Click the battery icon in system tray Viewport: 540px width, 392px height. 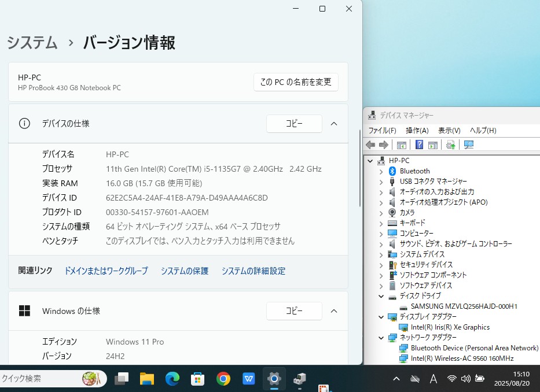(480, 379)
